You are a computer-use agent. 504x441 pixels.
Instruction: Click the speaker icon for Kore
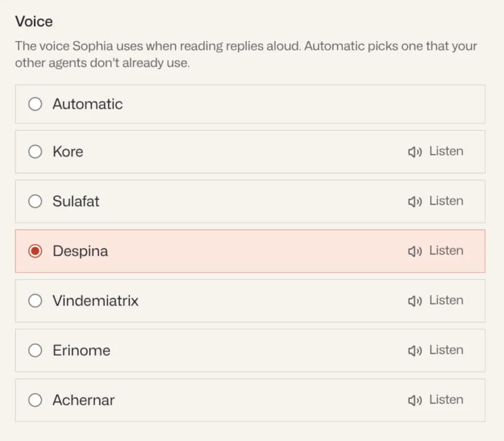[415, 152]
